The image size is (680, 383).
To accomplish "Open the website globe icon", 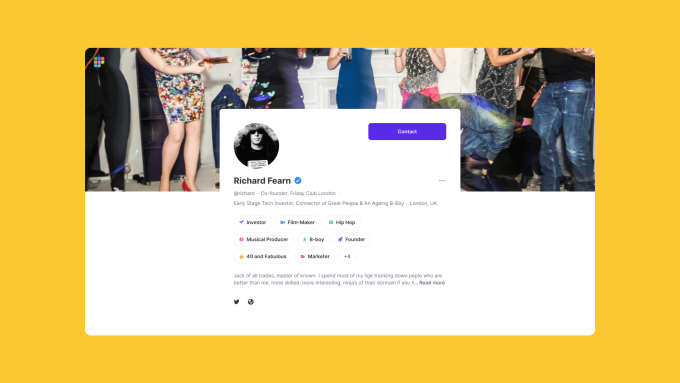I will (251, 302).
